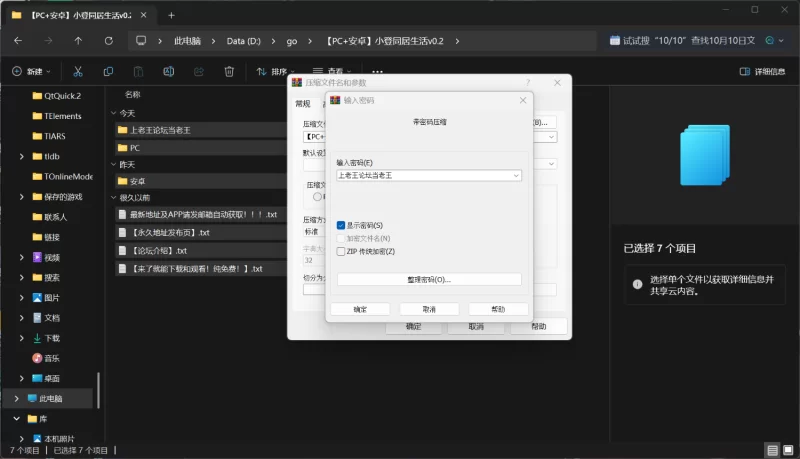Click 帮助 in the archive parameters window
Viewport: 800px width, 459px height.
[539, 326]
